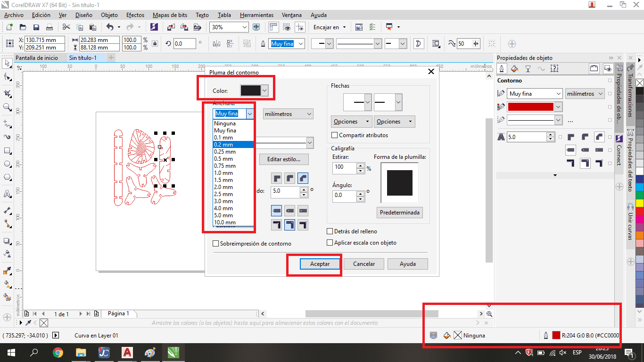Click the Mirror horizontally icon
Viewport: 644px width, 362px height.
[217, 44]
